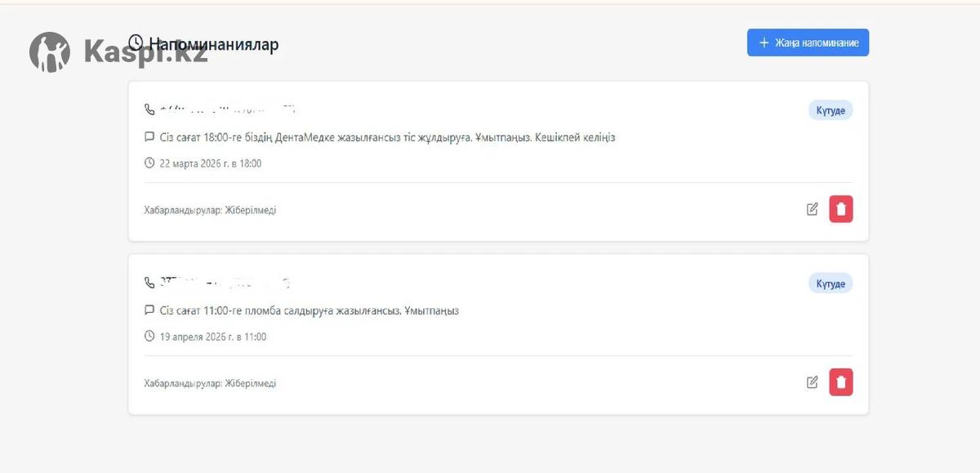The width and height of the screenshot is (980, 473).
Task: Edit the 19 апреля reminder
Action: 812,382
